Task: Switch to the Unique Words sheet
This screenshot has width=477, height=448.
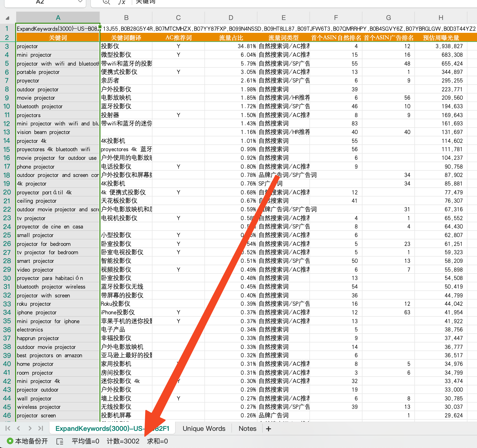Action: tap(204, 429)
